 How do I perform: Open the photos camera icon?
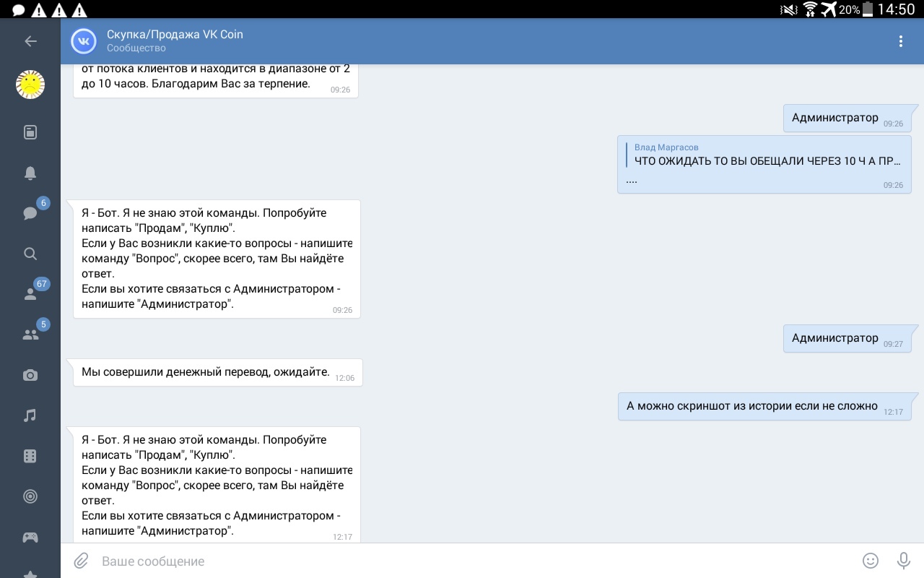click(30, 375)
